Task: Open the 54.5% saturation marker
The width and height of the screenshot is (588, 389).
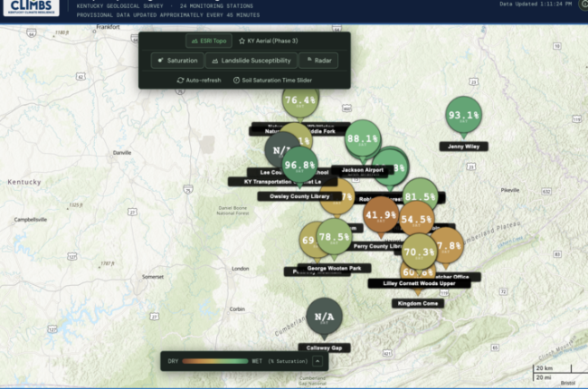Action: 416,220
